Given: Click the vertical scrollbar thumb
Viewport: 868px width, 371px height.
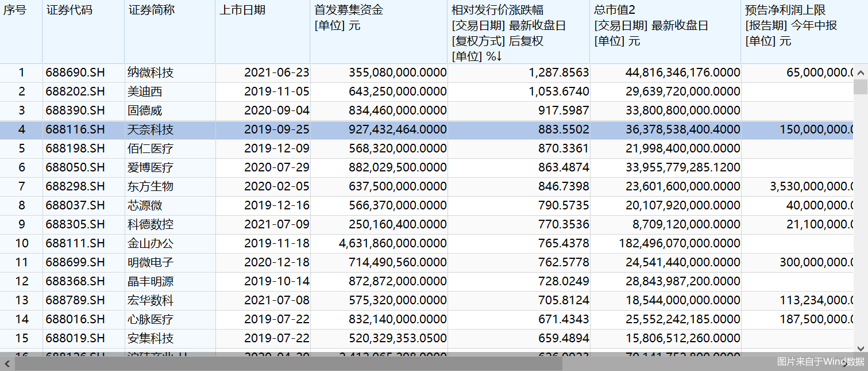Looking at the screenshot, I should pyautogui.click(x=861, y=87).
